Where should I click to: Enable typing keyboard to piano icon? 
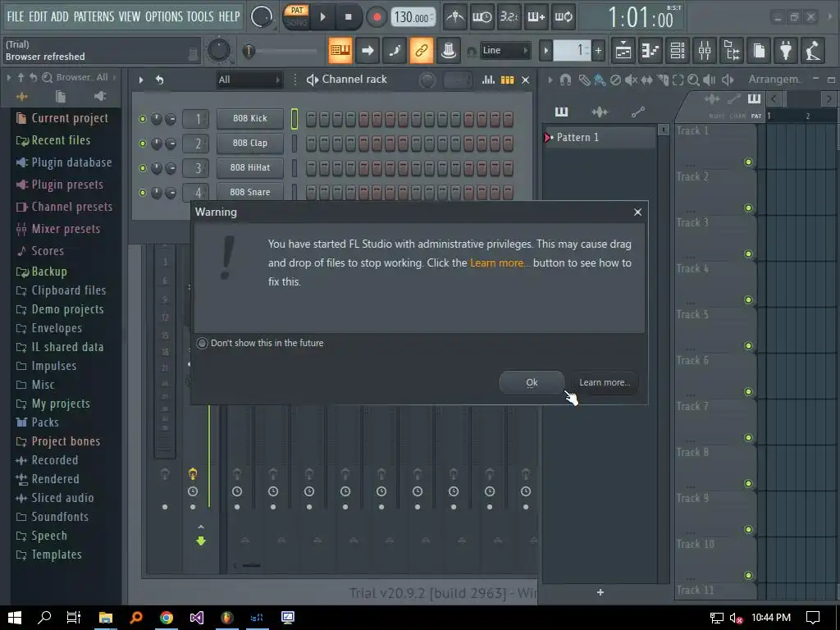340,51
